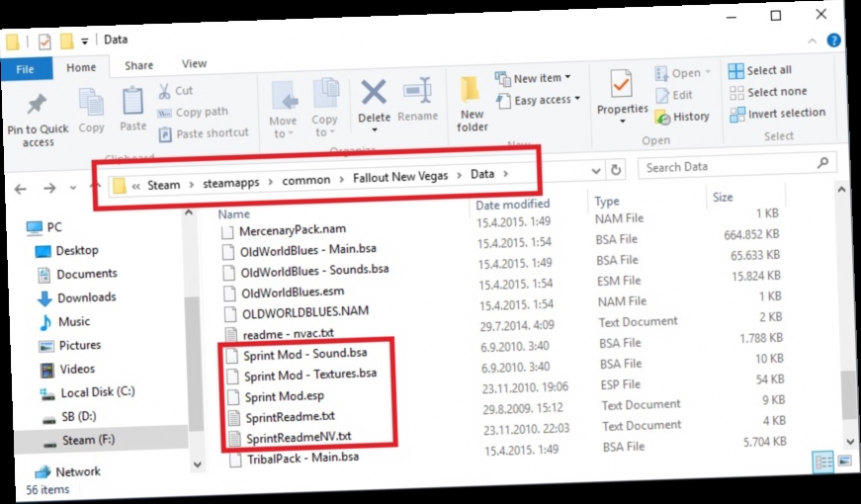
Task: Sort by the Name column header
Action: click(x=234, y=214)
